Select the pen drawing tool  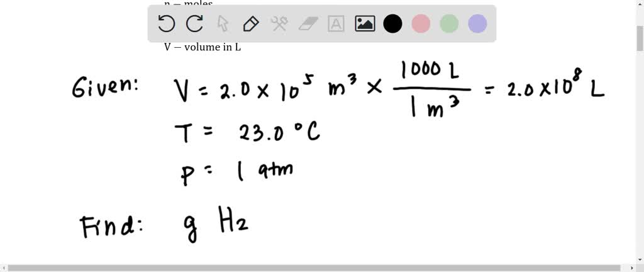coord(251,24)
